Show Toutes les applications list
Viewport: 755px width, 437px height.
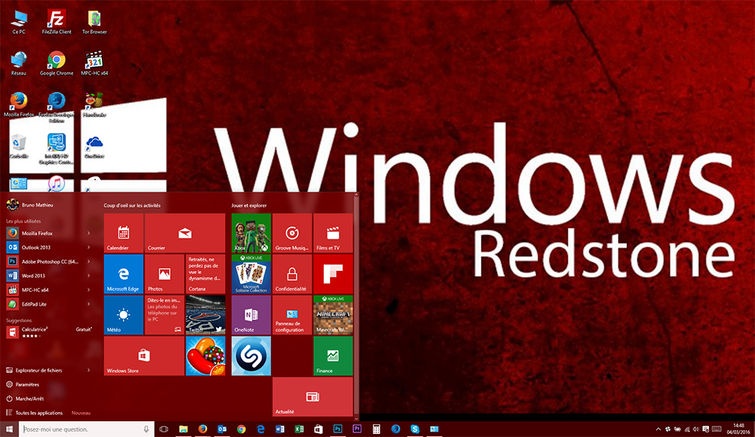coord(35,413)
